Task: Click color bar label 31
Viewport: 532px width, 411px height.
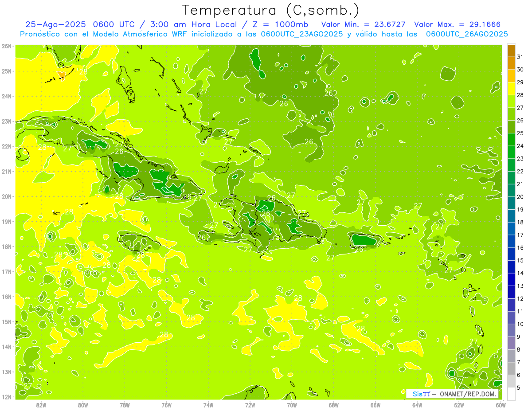Action: [x=520, y=57]
